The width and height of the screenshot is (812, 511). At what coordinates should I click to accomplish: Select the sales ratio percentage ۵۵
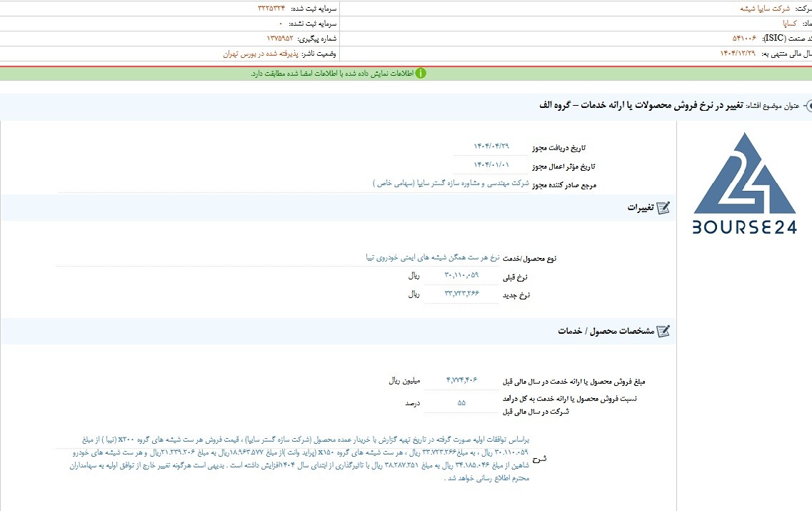461,402
